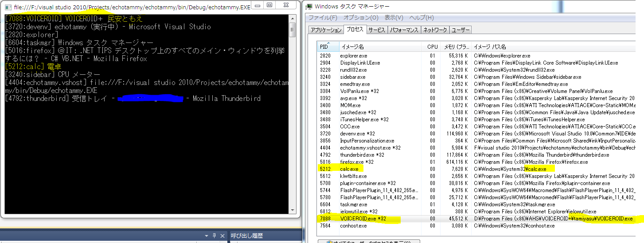Sort by the イメージ名 column header

tap(380, 46)
